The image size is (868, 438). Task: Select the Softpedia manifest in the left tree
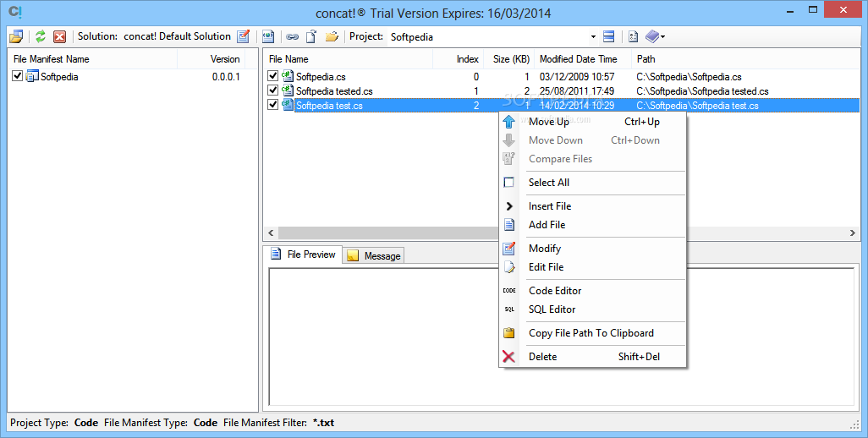coord(59,77)
